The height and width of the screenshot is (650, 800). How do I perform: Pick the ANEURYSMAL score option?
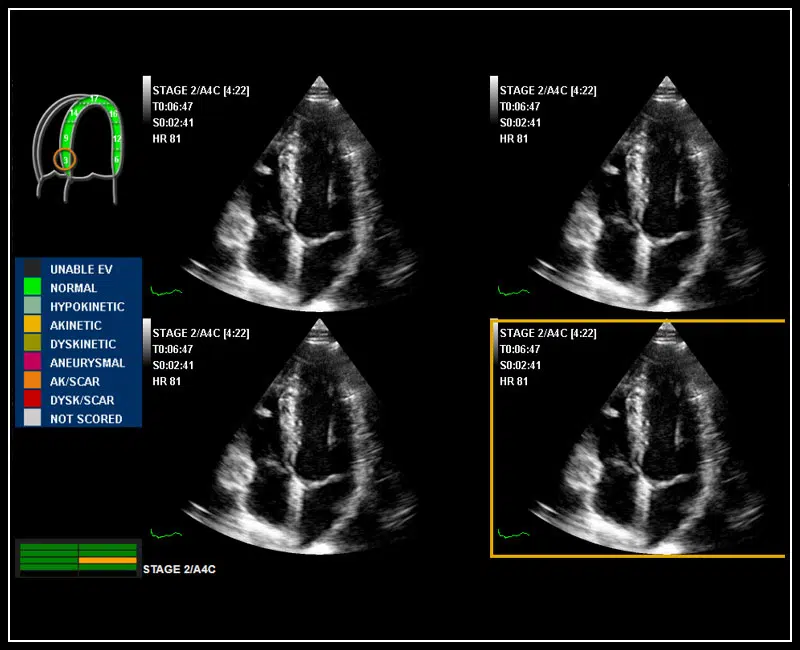[33, 363]
